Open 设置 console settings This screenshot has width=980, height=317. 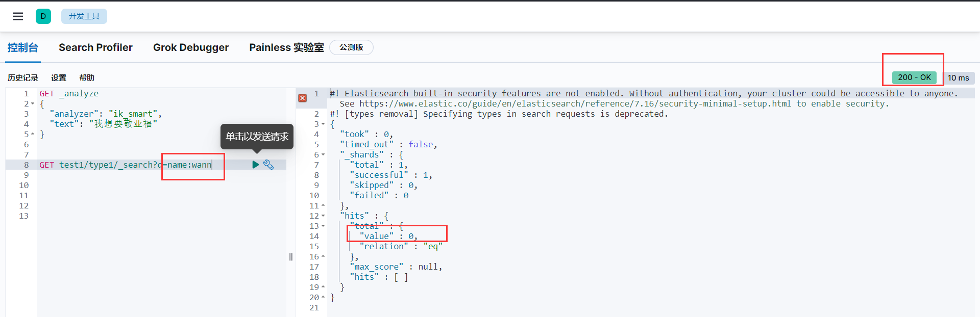click(59, 78)
